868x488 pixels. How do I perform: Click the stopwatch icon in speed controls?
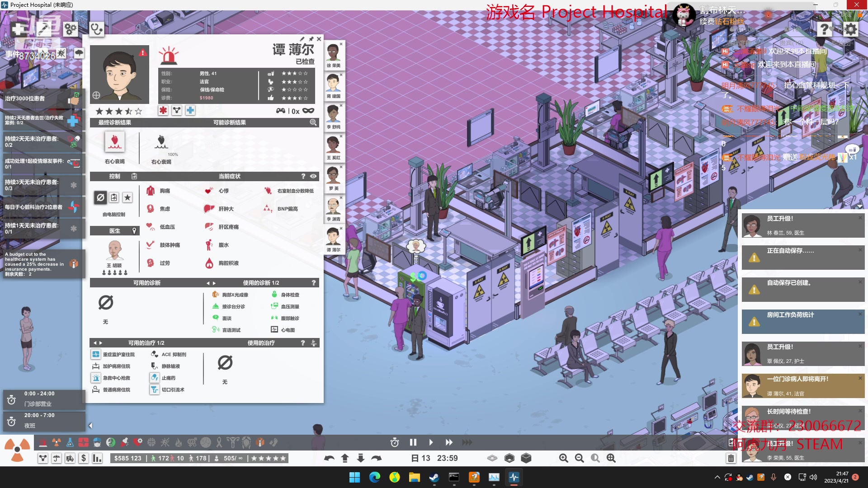[x=395, y=442]
